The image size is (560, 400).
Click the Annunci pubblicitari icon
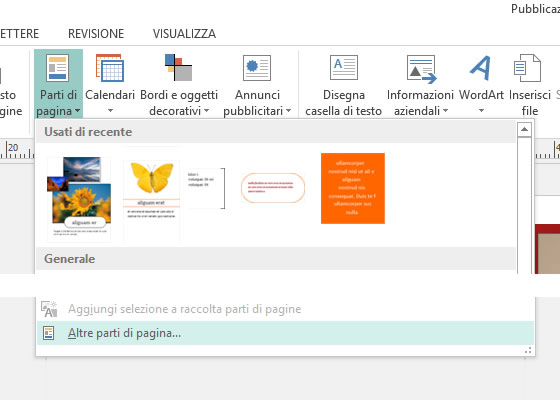(x=257, y=68)
